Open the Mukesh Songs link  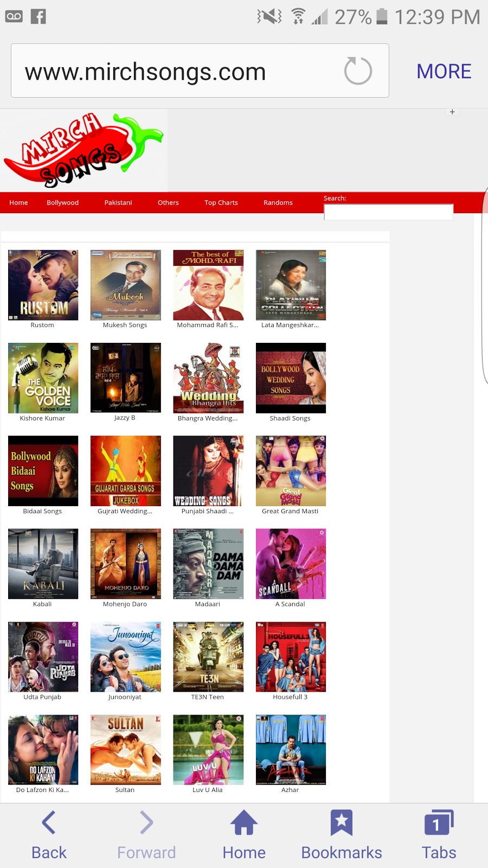(x=125, y=325)
